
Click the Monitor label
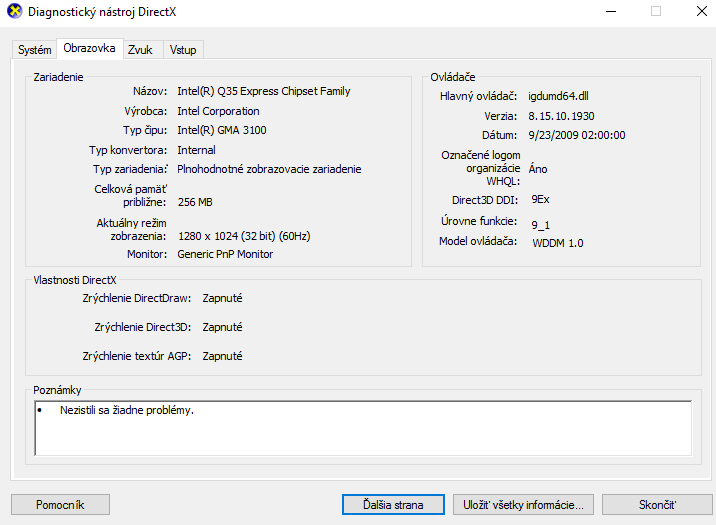(x=147, y=254)
